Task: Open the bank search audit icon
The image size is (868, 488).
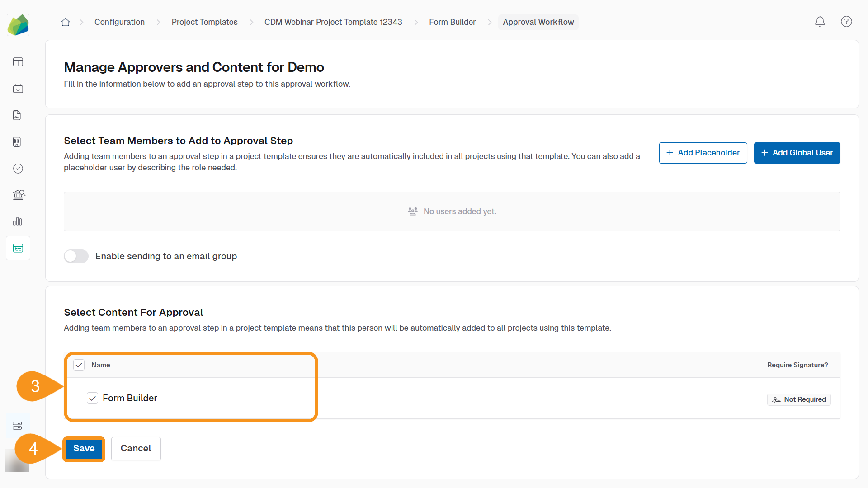Action: click(18, 195)
